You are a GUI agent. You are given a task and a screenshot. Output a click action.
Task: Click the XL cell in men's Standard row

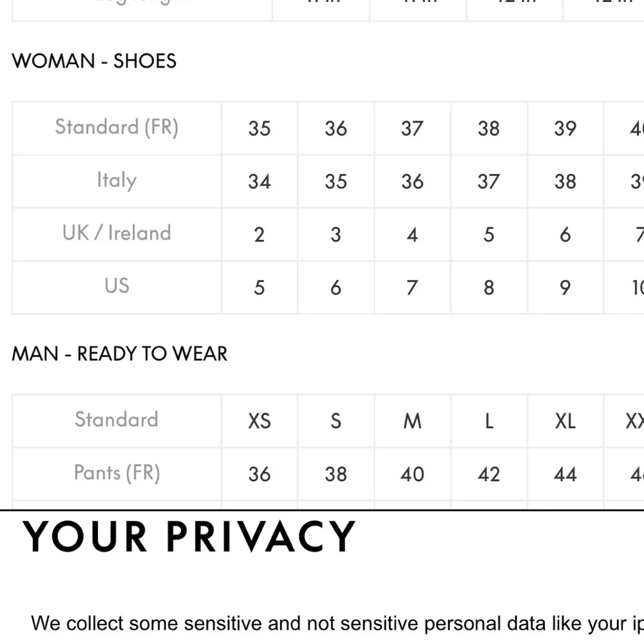pyautogui.click(x=565, y=421)
